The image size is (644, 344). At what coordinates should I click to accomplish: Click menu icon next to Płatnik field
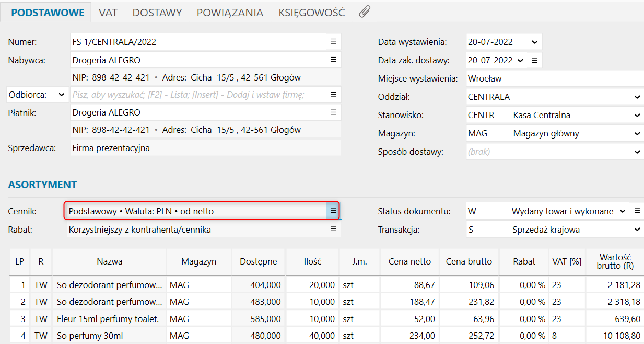334,112
